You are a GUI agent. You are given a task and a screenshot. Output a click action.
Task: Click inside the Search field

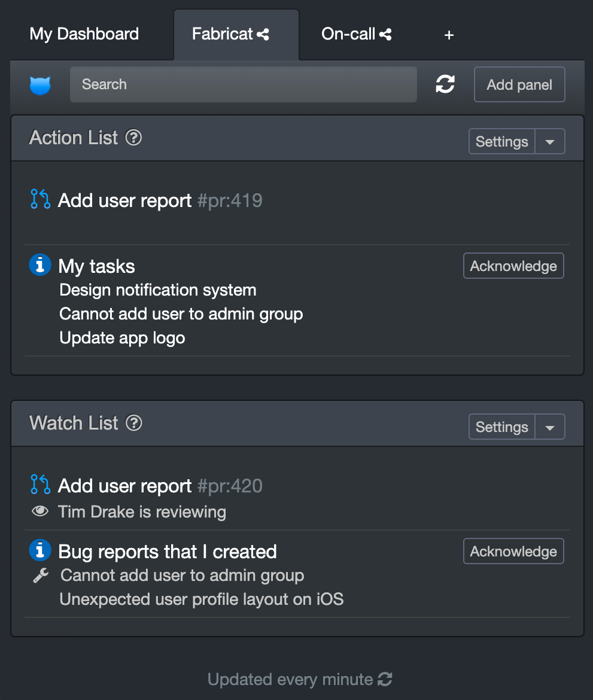(x=244, y=84)
